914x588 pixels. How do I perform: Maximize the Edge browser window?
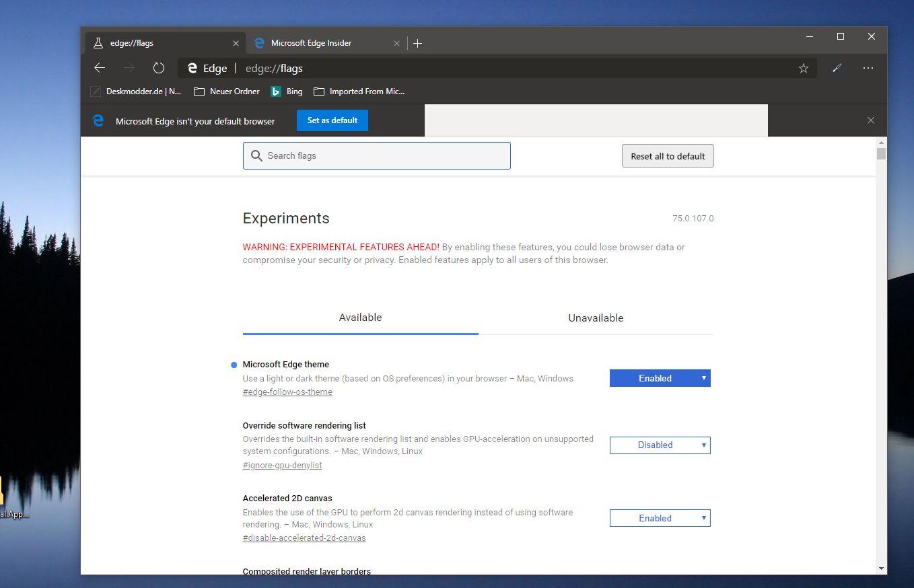(x=841, y=36)
